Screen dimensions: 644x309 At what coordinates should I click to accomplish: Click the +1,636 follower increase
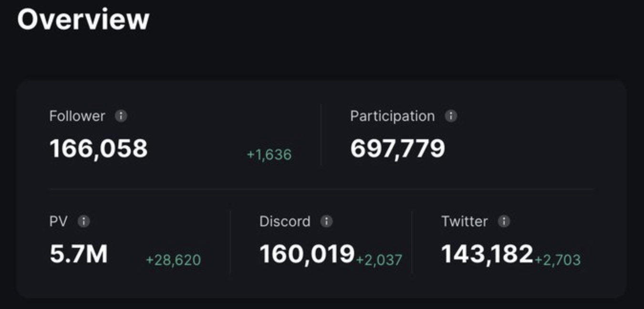[x=269, y=154]
